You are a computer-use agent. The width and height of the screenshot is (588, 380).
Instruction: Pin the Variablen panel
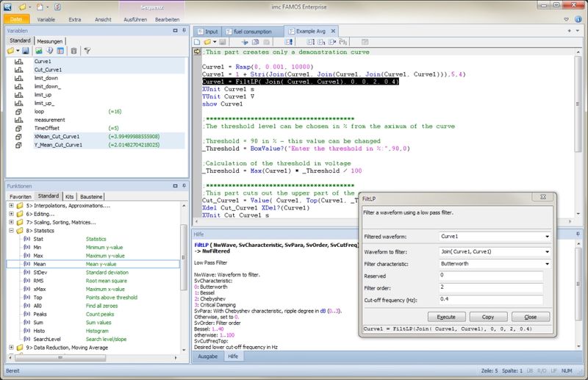click(184, 30)
